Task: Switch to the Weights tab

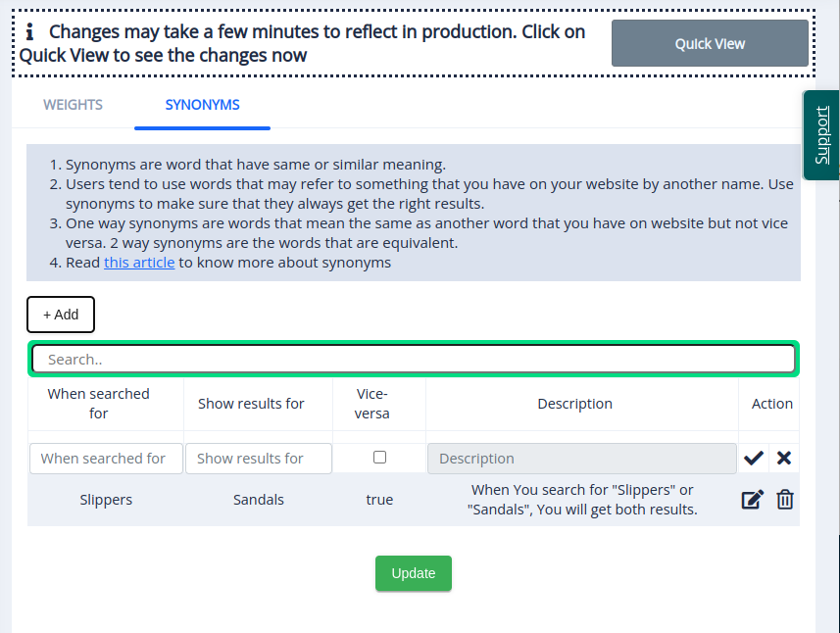Action: (x=73, y=105)
